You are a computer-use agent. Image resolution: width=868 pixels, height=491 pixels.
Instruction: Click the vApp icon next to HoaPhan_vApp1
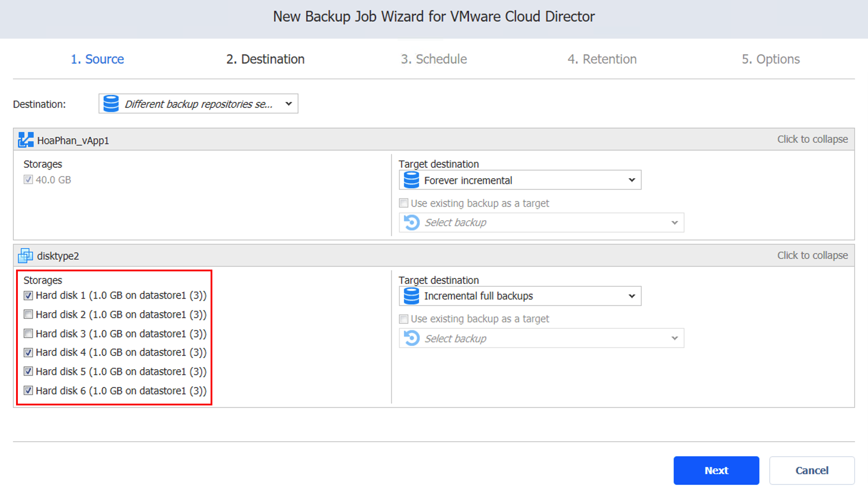coord(26,140)
